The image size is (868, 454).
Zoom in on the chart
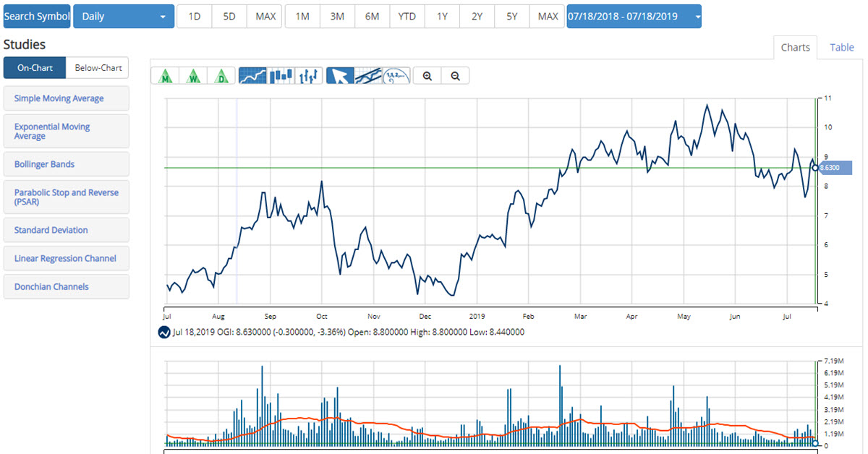coord(427,75)
